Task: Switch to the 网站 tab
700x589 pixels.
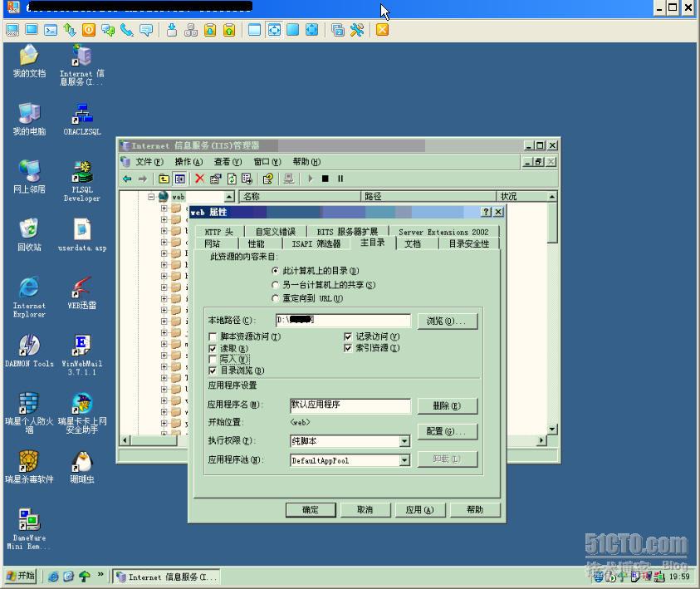Action: (212, 243)
